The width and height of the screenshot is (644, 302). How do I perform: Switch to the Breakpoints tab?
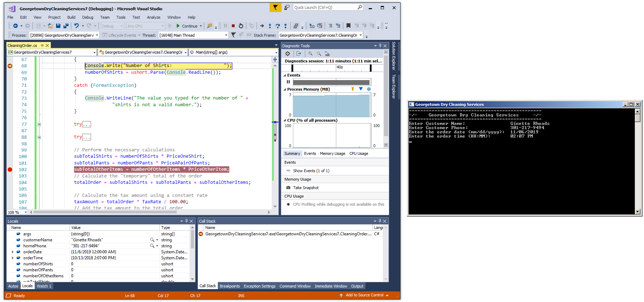pyautogui.click(x=230, y=286)
